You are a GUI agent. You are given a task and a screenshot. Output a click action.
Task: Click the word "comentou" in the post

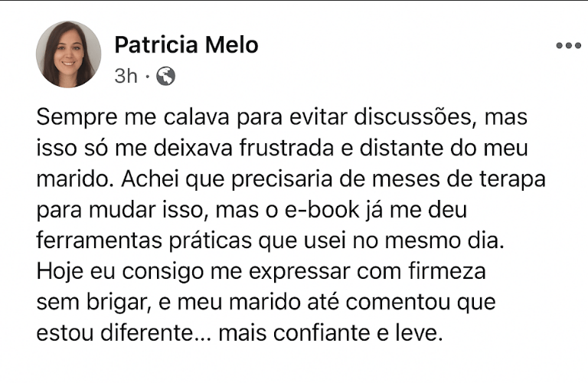397,303
